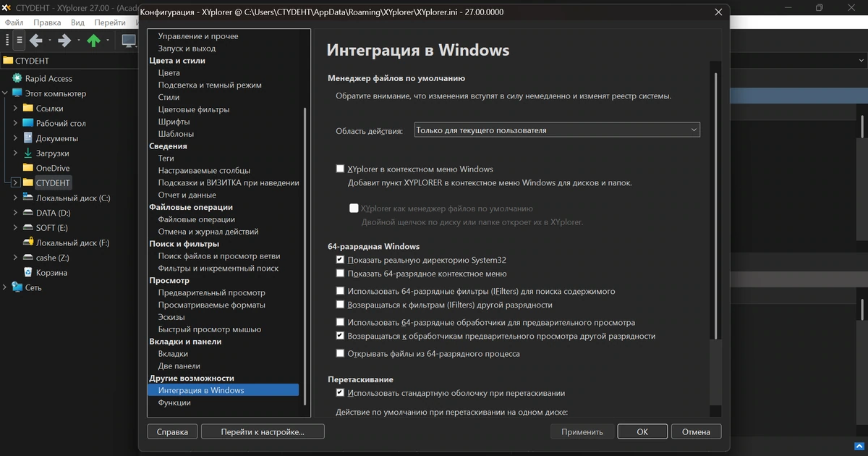The height and width of the screenshot is (456, 868).
Task: Click the category list vertical scrollbar
Action: 306,255
